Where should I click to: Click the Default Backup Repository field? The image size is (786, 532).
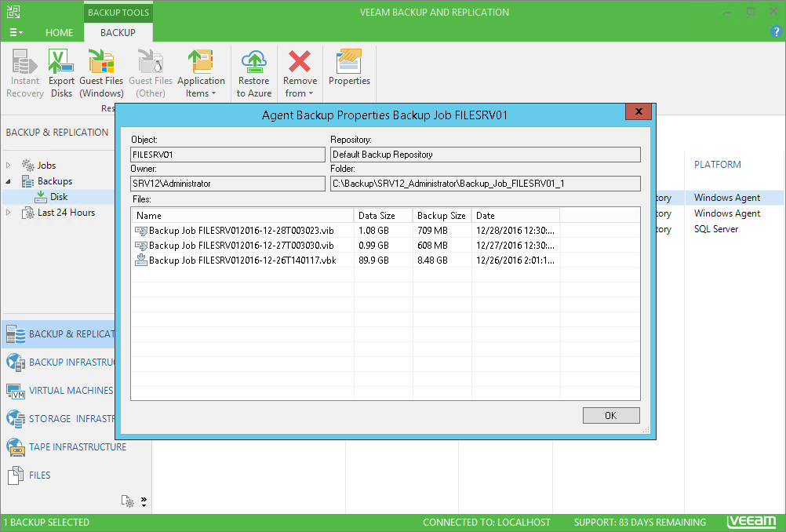pyautogui.click(x=486, y=155)
